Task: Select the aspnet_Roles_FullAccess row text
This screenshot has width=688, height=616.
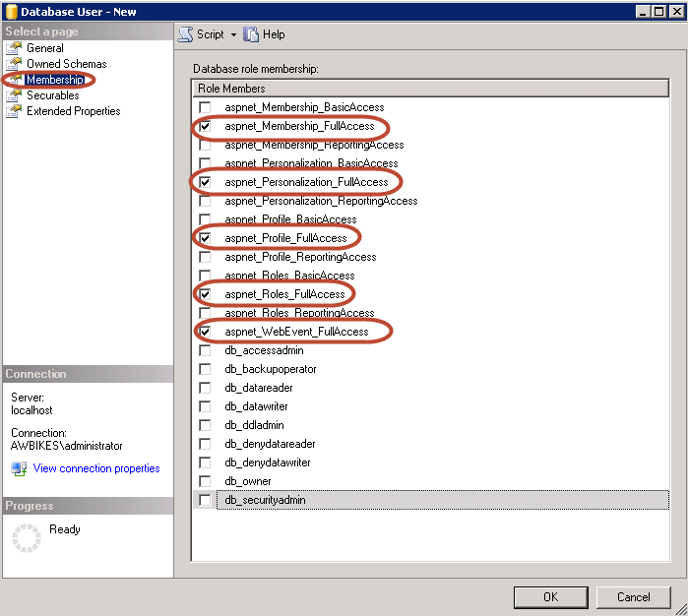Action: click(x=284, y=294)
